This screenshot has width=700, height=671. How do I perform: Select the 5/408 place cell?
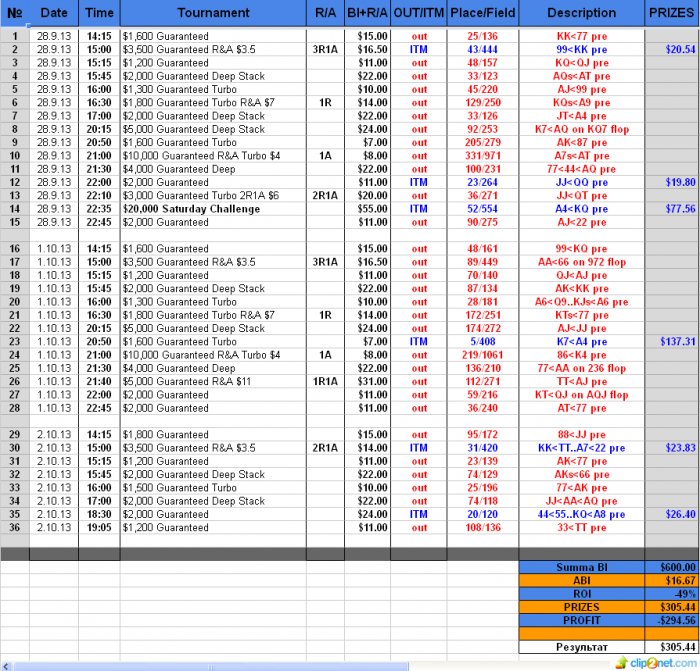coord(483,342)
